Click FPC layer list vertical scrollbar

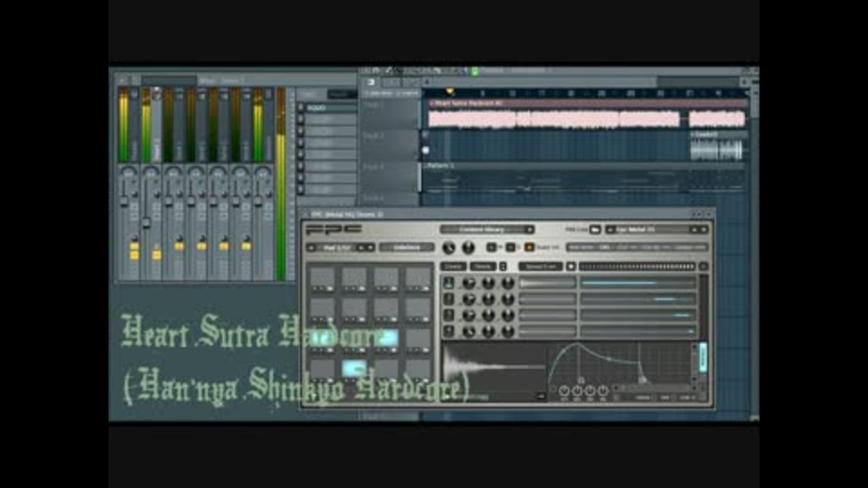coord(703,307)
